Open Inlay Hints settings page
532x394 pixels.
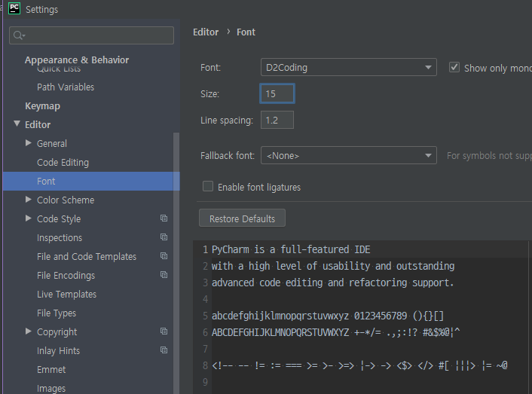[x=58, y=350]
